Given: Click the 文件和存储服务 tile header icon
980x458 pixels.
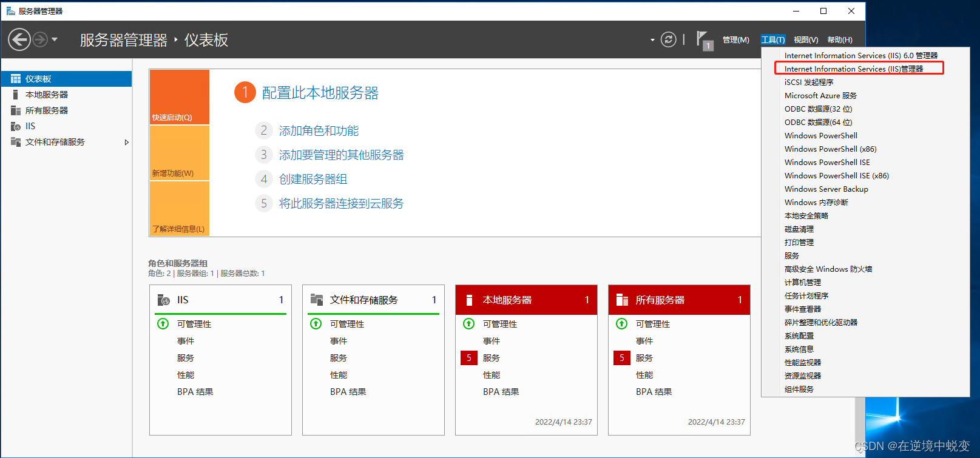Looking at the screenshot, I should point(317,300).
